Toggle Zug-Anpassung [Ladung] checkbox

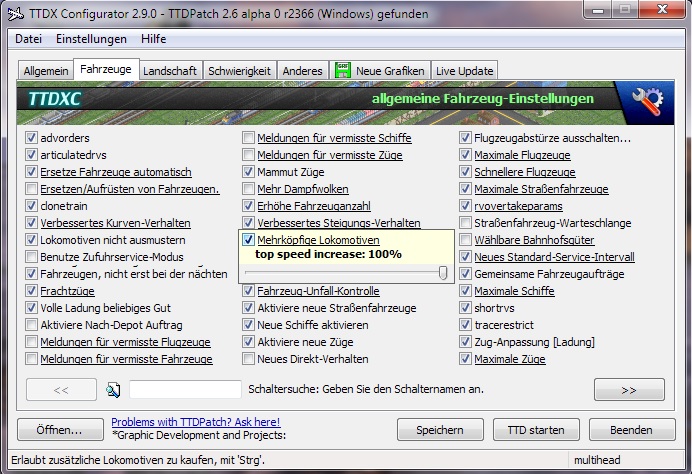(465, 342)
